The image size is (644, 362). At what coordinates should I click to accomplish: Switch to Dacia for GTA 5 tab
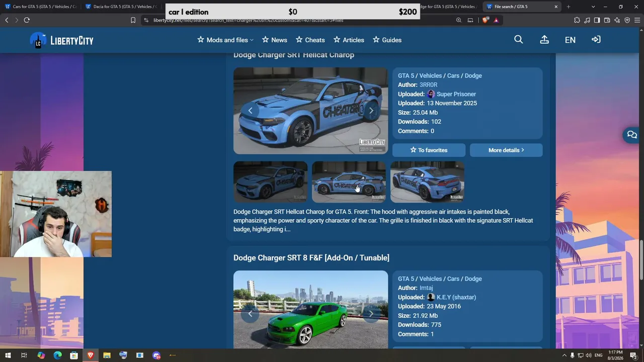[x=121, y=7]
